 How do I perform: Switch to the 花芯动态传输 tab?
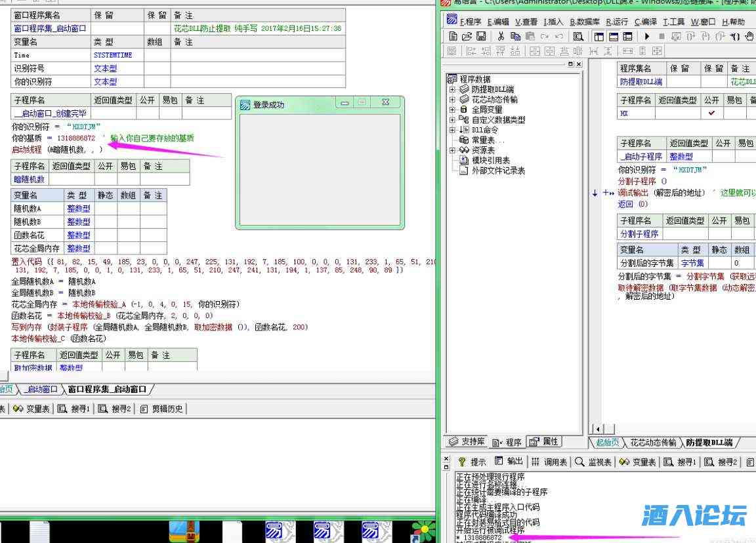pyautogui.click(x=652, y=443)
